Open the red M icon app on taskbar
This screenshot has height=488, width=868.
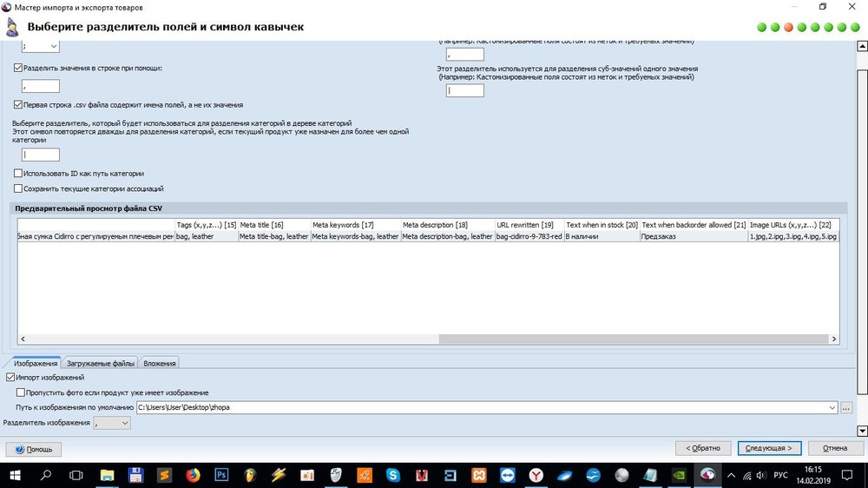point(422,475)
